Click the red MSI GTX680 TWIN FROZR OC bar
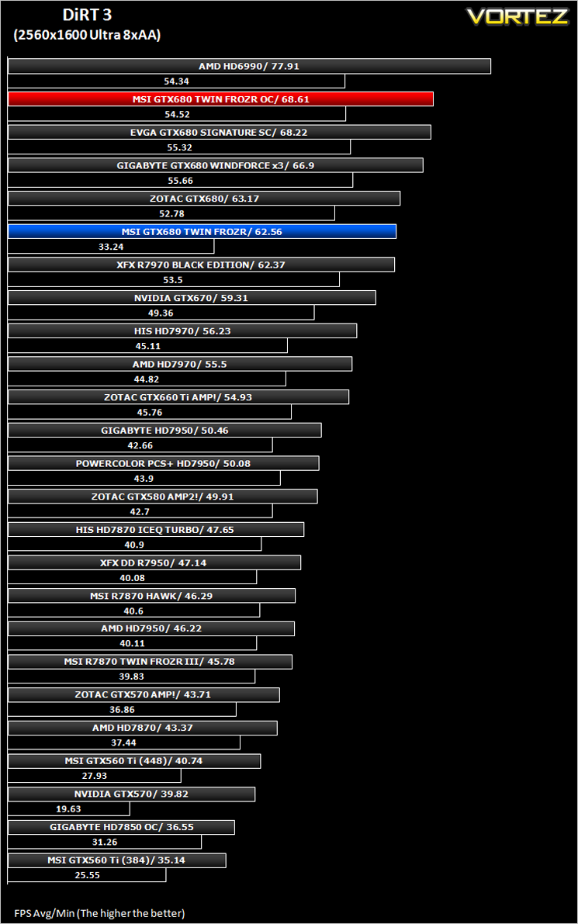Viewport: 578px width, 924px height. pos(220,99)
